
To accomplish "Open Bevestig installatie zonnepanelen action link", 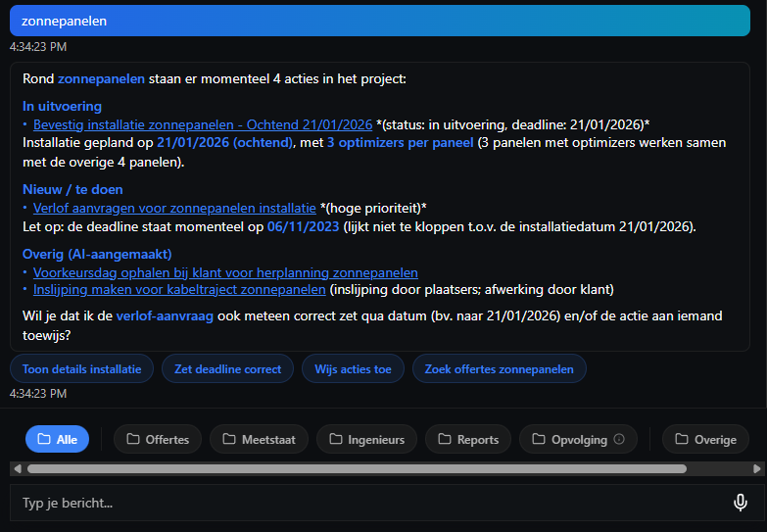I will (203, 124).
